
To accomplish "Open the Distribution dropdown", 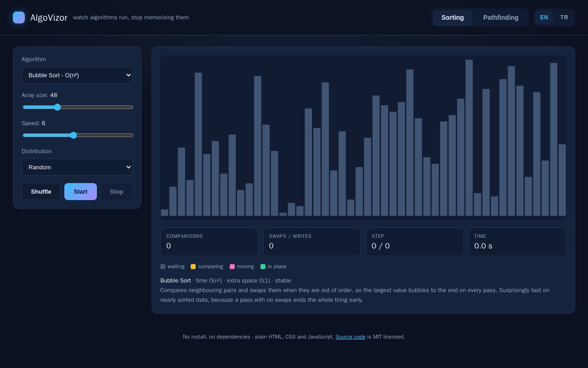I will 77,167.
